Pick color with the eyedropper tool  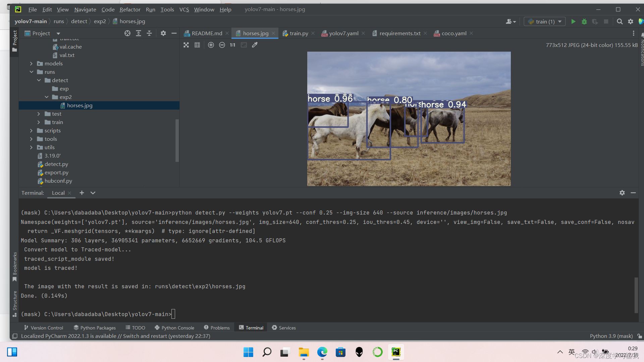(255, 45)
